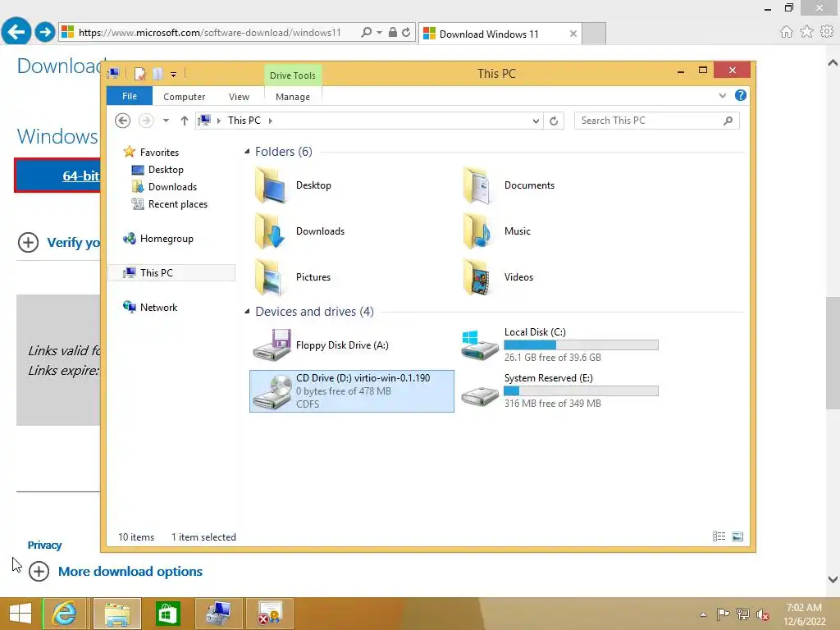Image resolution: width=840 pixels, height=630 pixels.
Task: Refresh page in Internet Explorer address bar
Action: coord(406,32)
